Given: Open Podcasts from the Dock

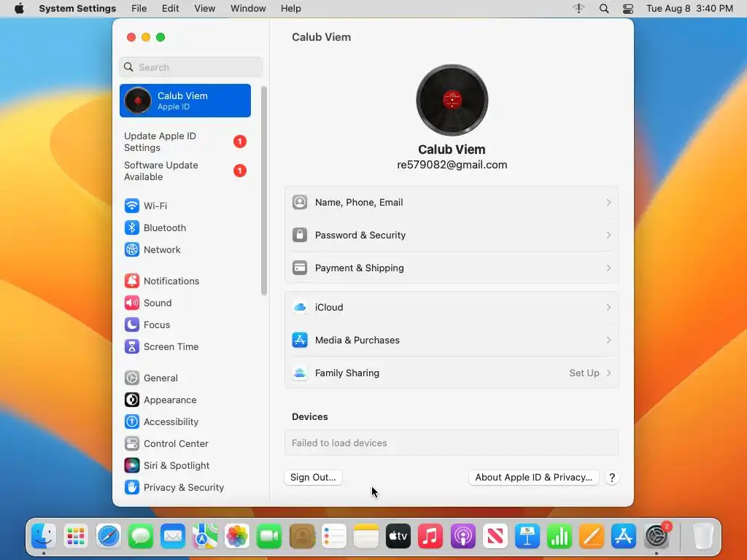Looking at the screenshot, I should [x=462, y=536].
